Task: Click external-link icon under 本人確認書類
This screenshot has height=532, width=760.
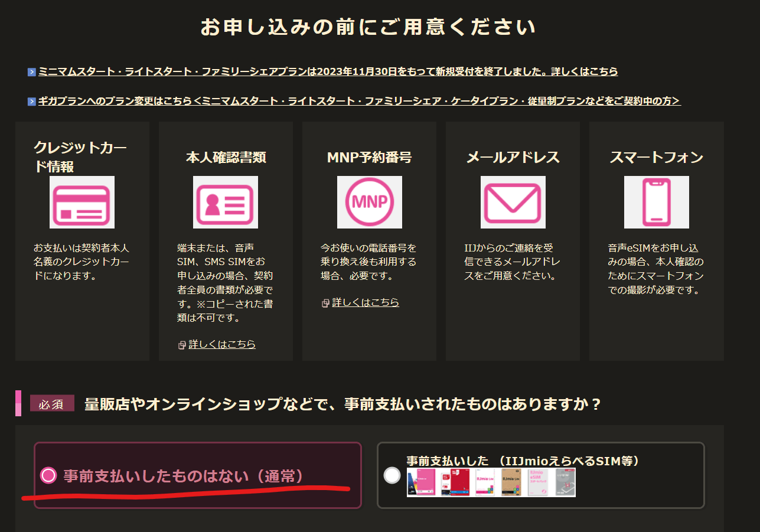Action: pyautogui.click(x=182, y=345)
